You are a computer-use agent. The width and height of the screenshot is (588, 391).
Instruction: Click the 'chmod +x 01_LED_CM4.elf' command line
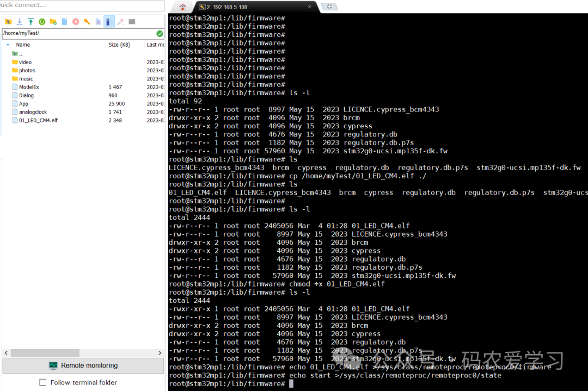point(277,284)
